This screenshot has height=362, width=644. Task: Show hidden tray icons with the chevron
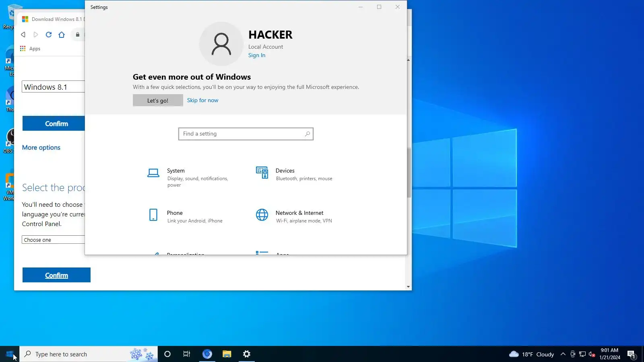563,354
